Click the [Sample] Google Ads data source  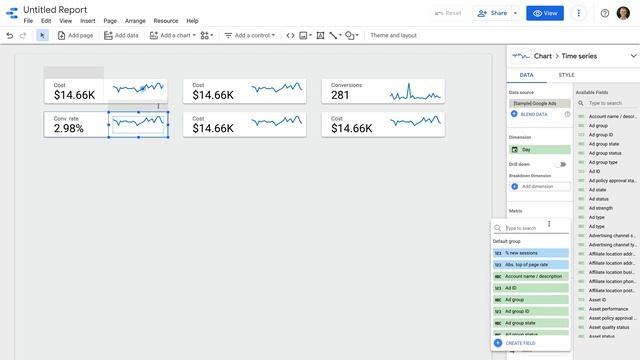[x=540, y=103]
